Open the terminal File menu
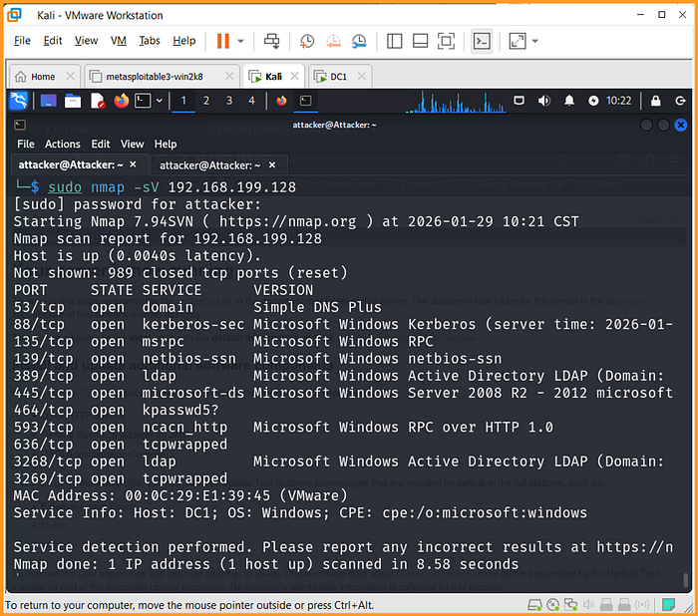 26,145
